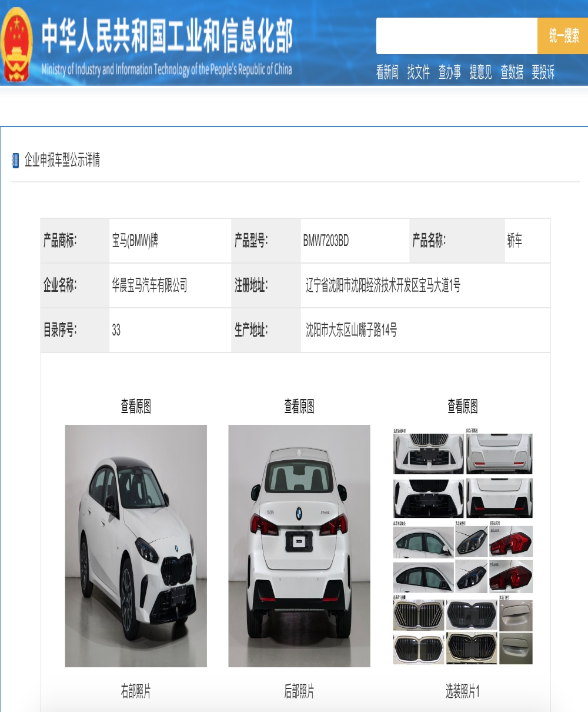Viewport: 588px width, 712px height.
Task: Open the 查数据 navigation item
Action: point(512,72)
